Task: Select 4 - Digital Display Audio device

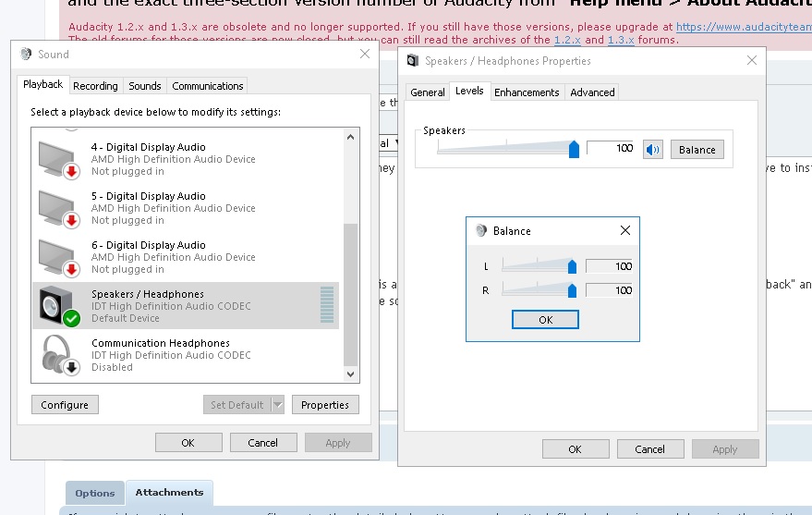Action: 186,160
